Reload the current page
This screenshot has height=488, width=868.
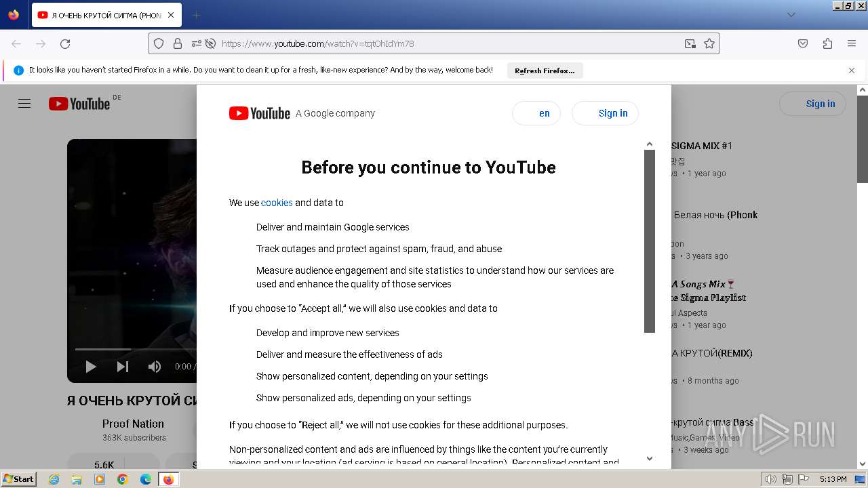(65, 43)
